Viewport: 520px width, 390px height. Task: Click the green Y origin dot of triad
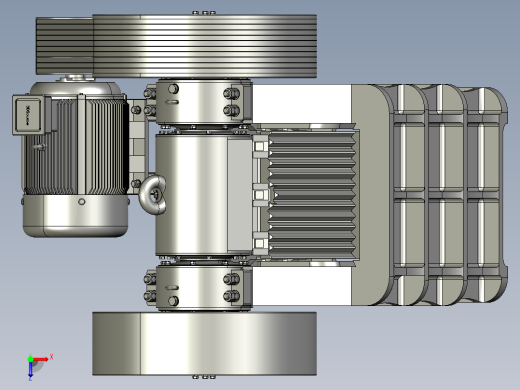click(x=30, y=359)
